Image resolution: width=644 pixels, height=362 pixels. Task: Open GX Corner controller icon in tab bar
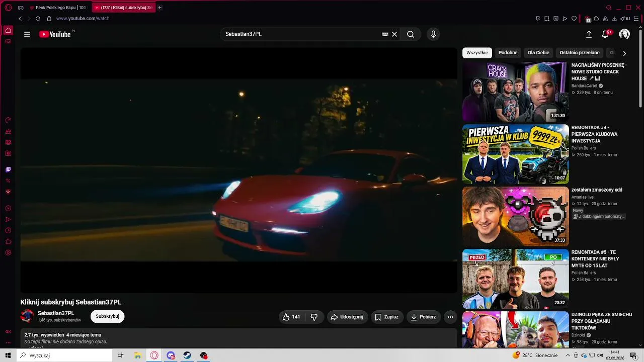(21, 8)
